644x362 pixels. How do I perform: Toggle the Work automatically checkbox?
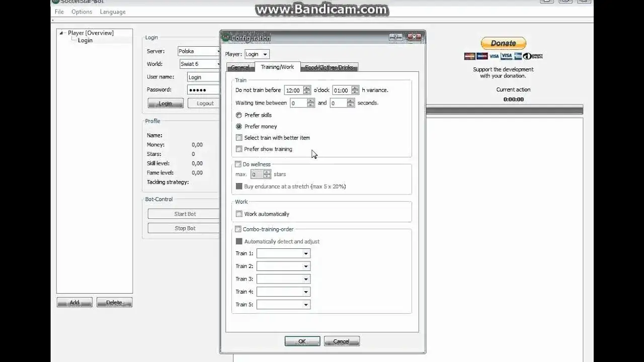pyautogui.click(x=239, y=214)
